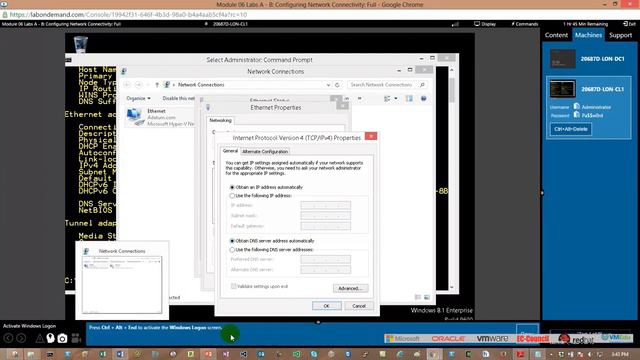Refresh the Network Connections view
This screenshot has height=360, width=640.
click(x=337, y=85)
